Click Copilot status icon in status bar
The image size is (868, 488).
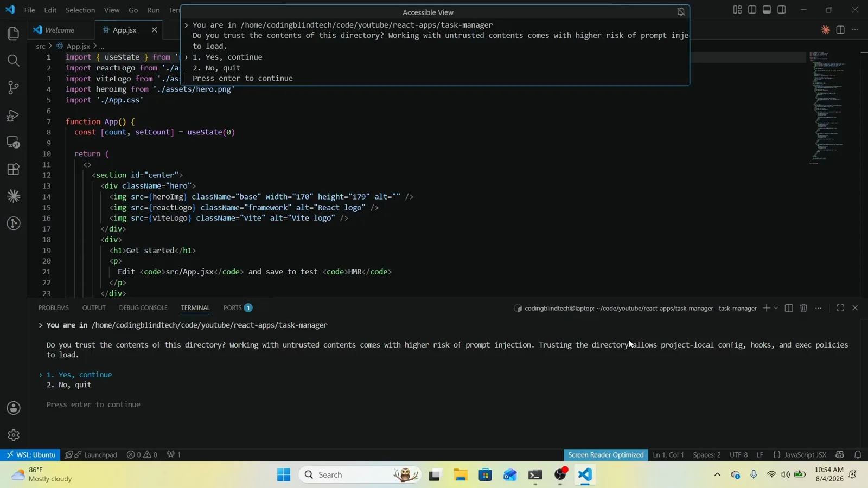tap(840, 455)
